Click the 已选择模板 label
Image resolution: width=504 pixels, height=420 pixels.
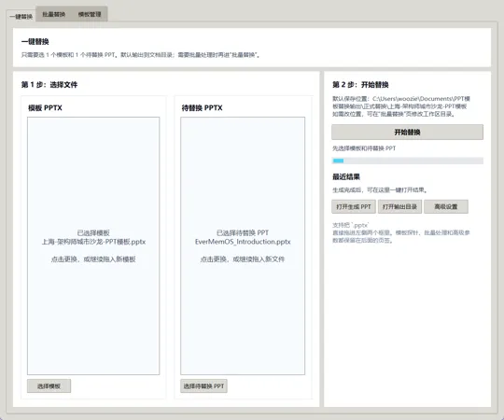coord(93,232)
